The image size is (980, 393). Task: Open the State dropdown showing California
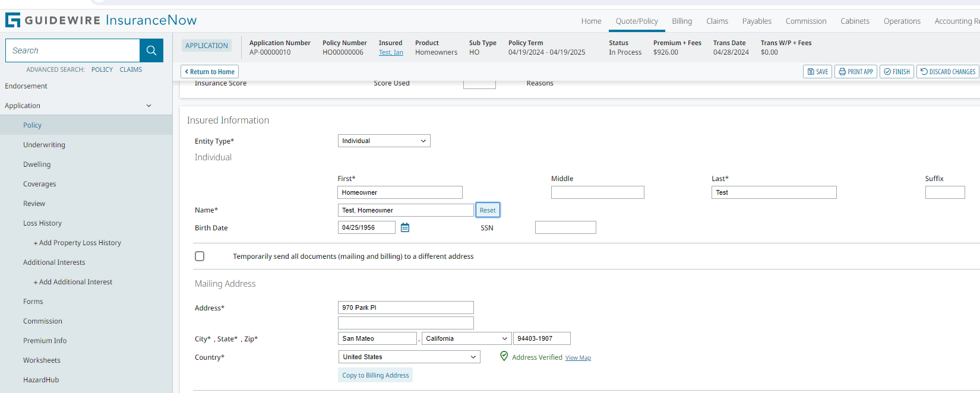466,338
